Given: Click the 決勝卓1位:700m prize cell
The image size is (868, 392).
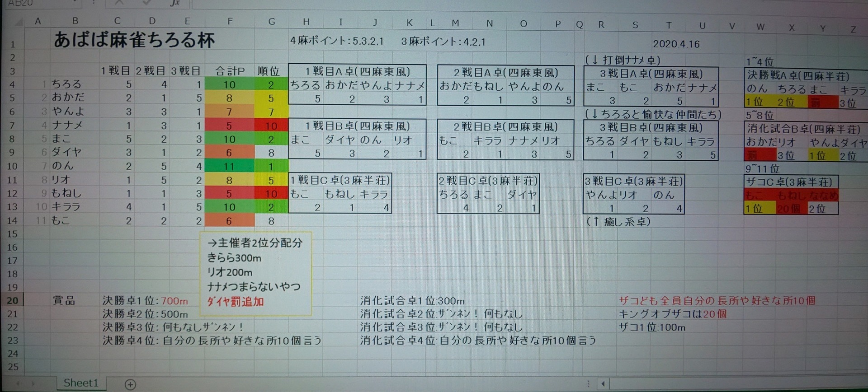Looking at the screenshot, I should click(145, 300).
